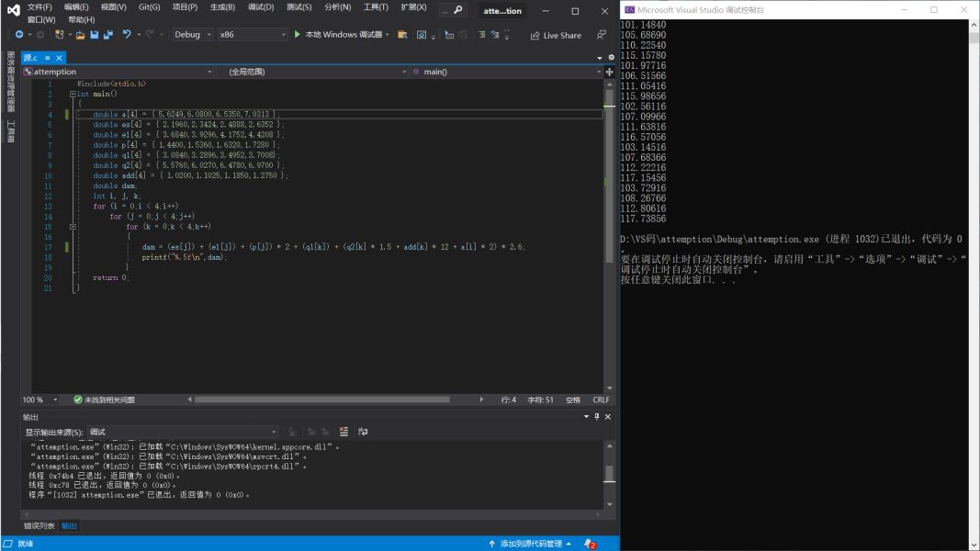The width and height of the screenshot is (980, 551).
Task: Open the 工具(T) menu
Action: 376,6
